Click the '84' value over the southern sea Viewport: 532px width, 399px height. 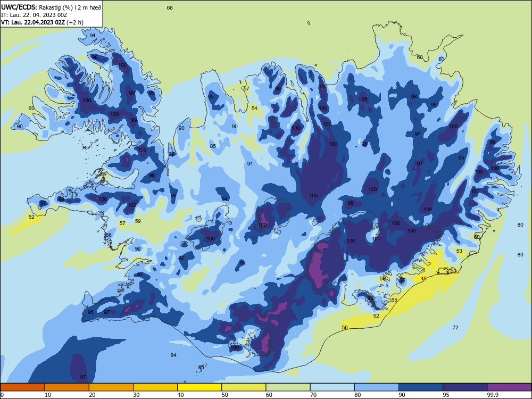click(x=173, y=355)
